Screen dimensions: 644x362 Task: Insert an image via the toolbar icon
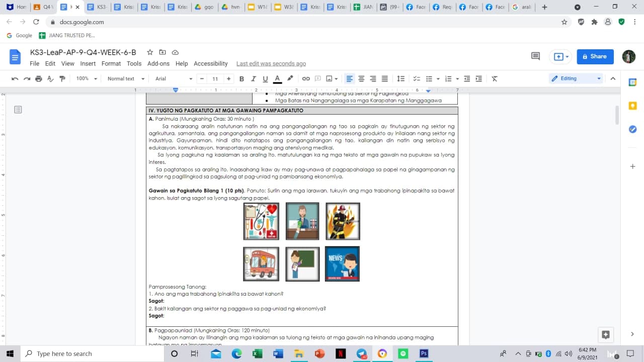coord(330,78)
